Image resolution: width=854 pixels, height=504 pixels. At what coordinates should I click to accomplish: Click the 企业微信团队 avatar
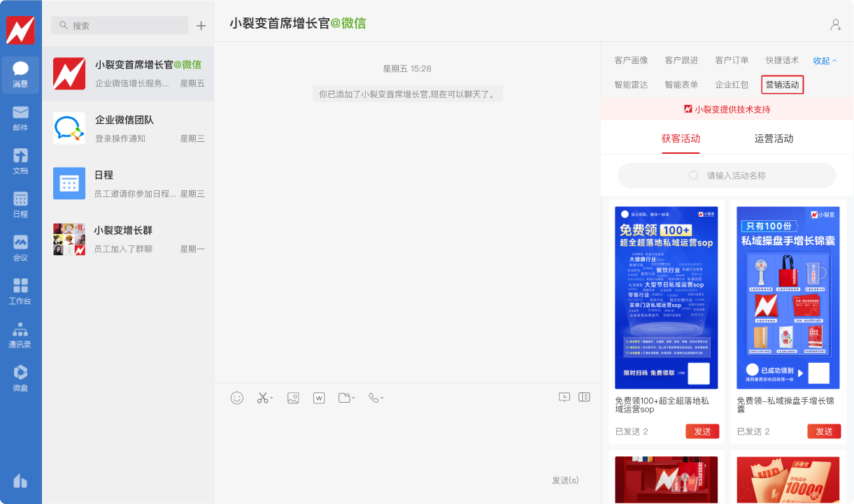click(69, 129)
